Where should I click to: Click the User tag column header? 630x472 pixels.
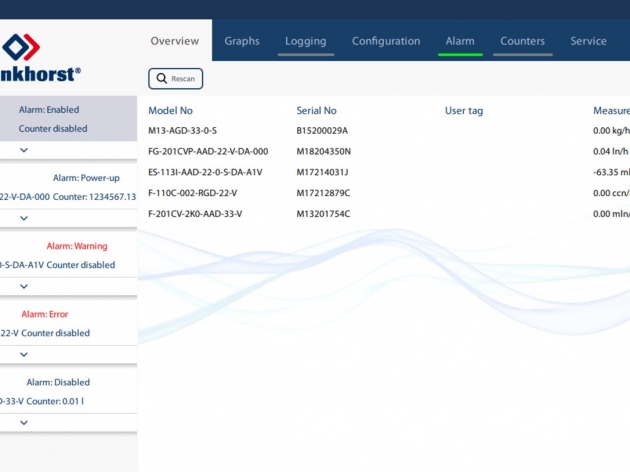463,111
